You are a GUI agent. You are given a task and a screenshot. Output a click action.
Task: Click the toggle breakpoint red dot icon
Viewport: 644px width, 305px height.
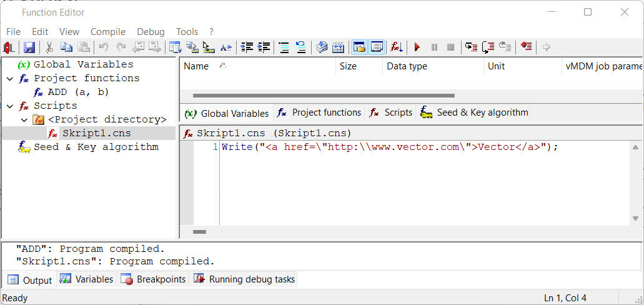(526, 47)
